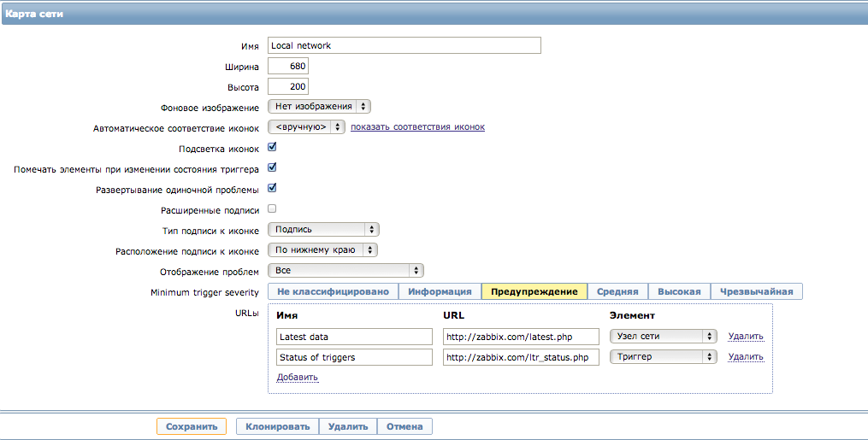Uncheck Помечать элементы при изменении состояния триггера
The width and height of the screenshot is (868, 440).
[x=272, y=167]
